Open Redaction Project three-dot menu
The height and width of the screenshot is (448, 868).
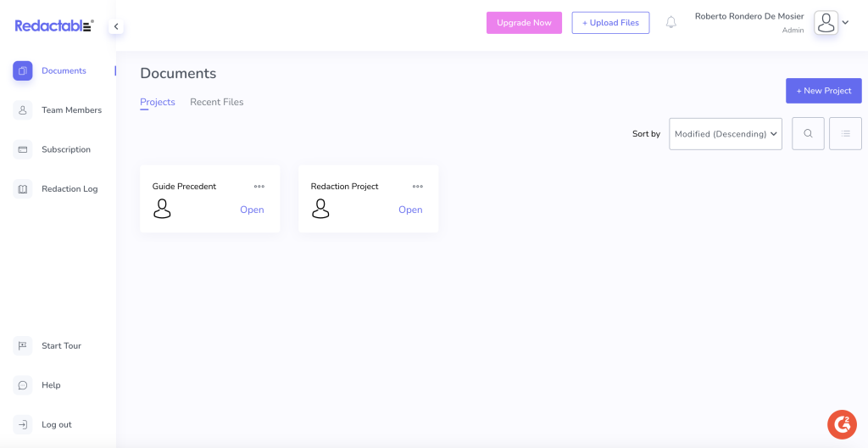coord(418,187)
